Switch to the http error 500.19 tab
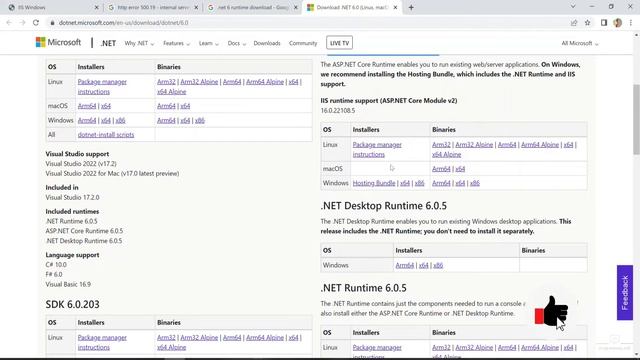Screen dimensions: 640x360 153,7
